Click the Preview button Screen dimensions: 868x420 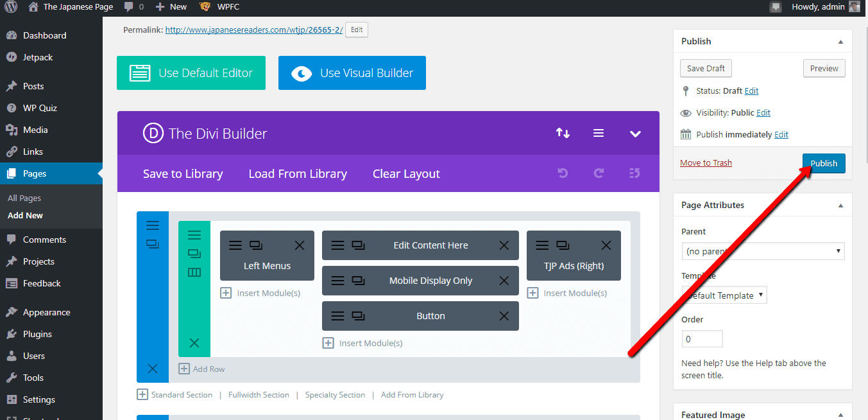824,69
